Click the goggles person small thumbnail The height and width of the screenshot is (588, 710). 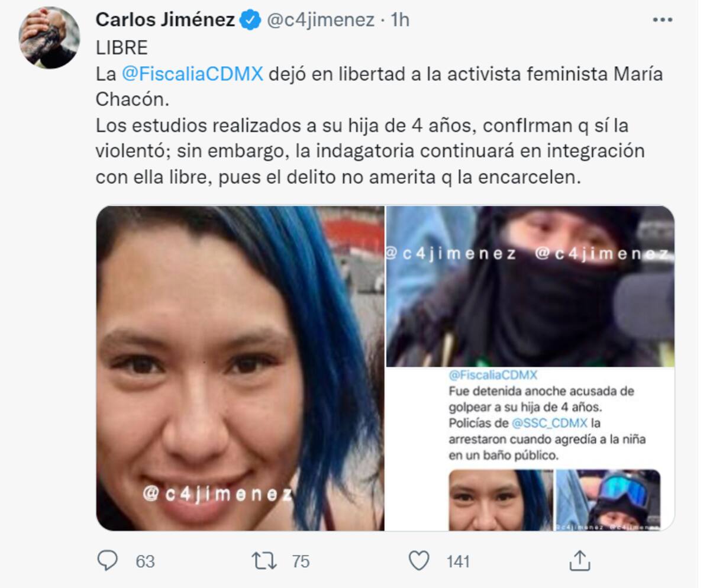[608, 500]
